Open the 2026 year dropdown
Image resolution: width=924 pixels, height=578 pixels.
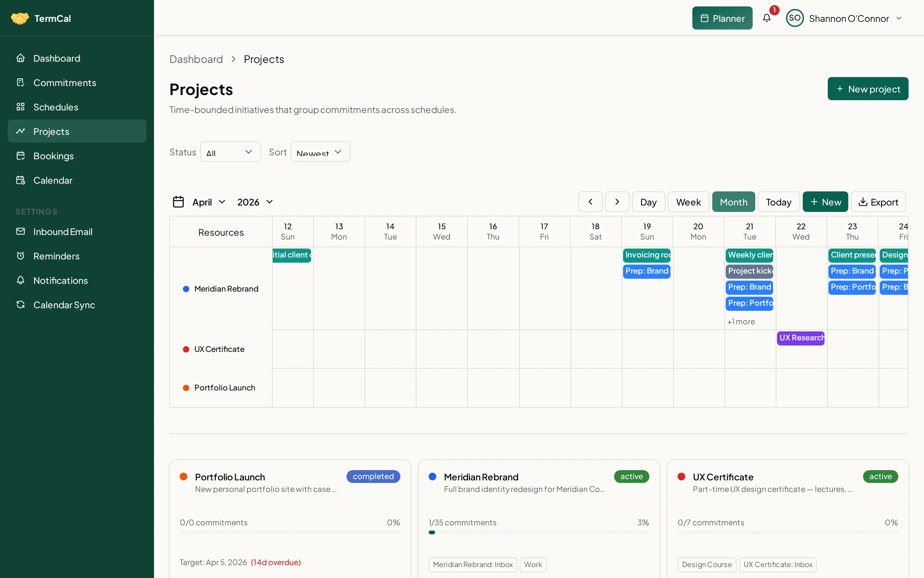click(x=255, y=202)
